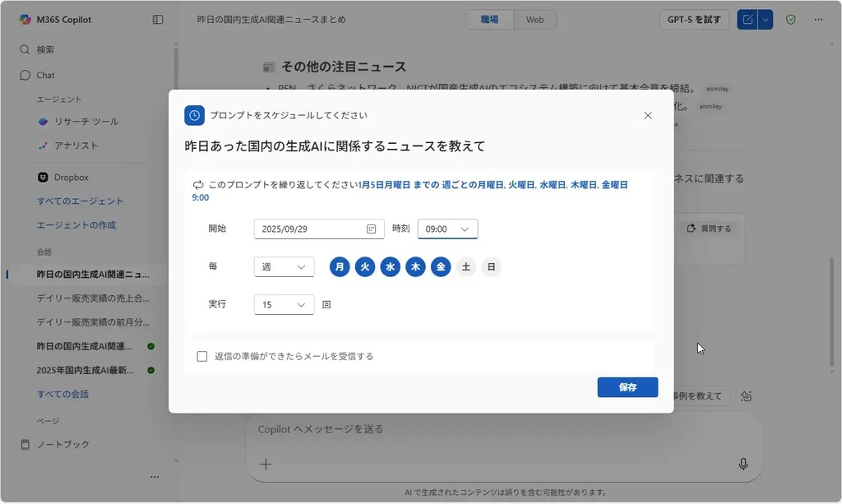Close the schedule prompt dialog

coord(648,116)
